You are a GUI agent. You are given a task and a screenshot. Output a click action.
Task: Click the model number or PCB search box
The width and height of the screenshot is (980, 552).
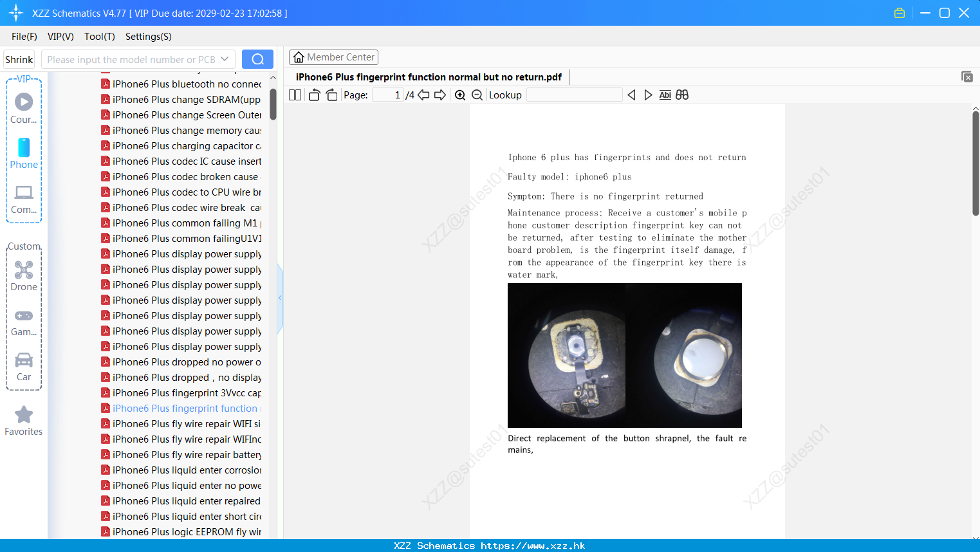click(x=138, y=59)
